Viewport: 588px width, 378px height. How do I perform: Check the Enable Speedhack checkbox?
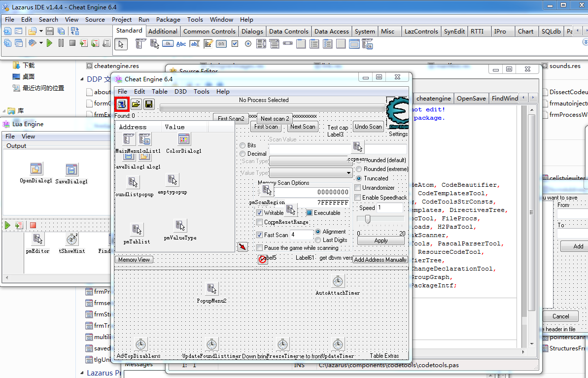pyautogui.click(x=358, y=197)
